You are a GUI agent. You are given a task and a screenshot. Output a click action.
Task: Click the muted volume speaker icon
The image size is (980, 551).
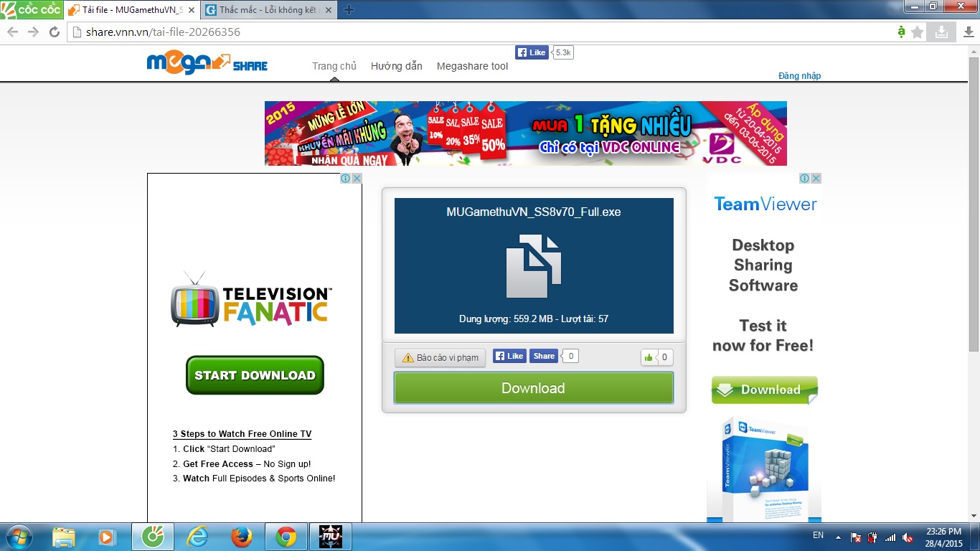(908, 537)
